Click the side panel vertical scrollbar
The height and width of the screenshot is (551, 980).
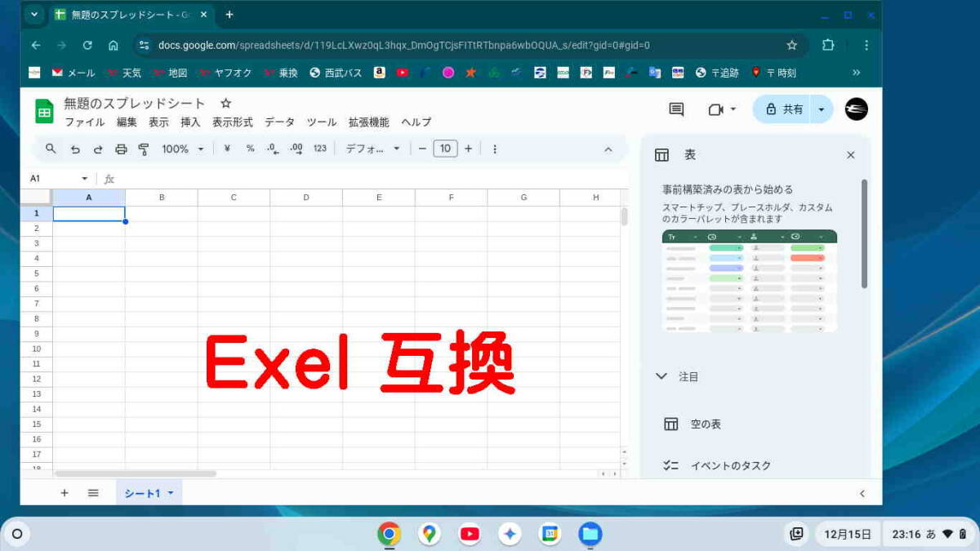[x=865, y=233]
